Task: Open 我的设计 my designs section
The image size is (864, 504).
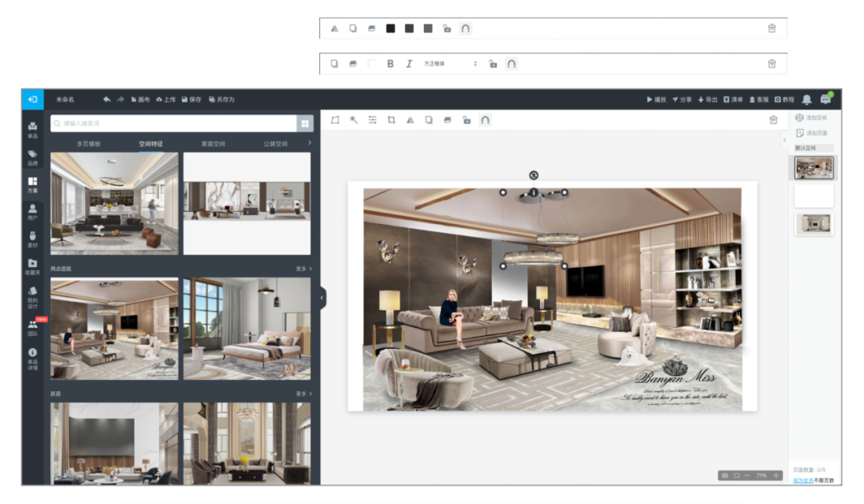Action: click(33, 298)
